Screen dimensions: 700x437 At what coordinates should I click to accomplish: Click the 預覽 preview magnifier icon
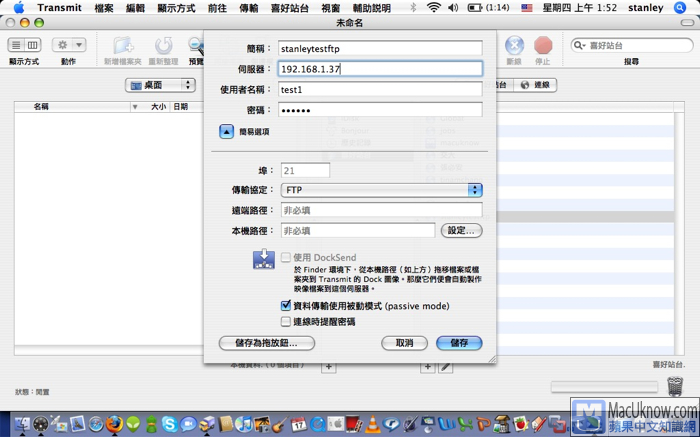196,46
